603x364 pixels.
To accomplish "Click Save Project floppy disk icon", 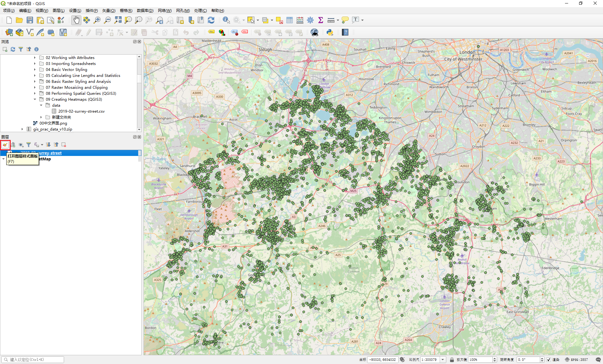I will [x=30, y=20].
